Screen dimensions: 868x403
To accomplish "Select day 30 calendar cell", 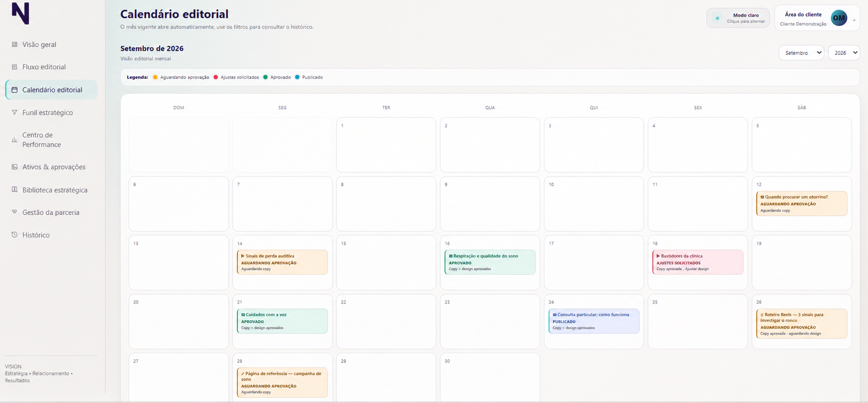I will pyautogui.click(x=490, y=378).
